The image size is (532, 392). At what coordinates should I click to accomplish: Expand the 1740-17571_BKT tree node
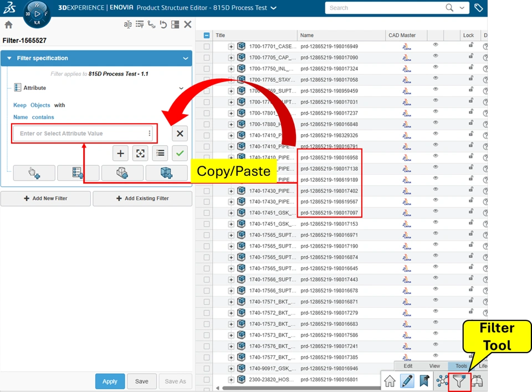pos(231,302)
